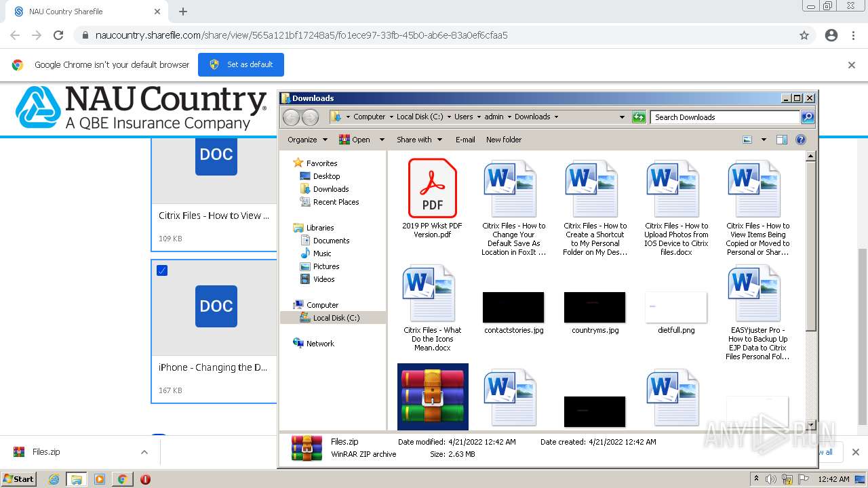Expand the address bar history dropdown
The image size is (868, 488).
click(x=622, y=117)
